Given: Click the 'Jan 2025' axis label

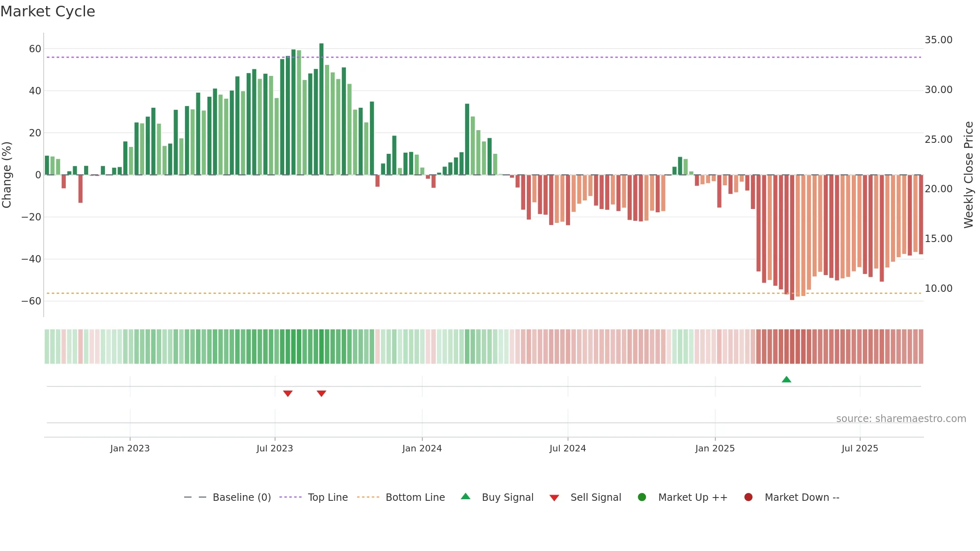Looking at the screenshot, I should [715, 449].
